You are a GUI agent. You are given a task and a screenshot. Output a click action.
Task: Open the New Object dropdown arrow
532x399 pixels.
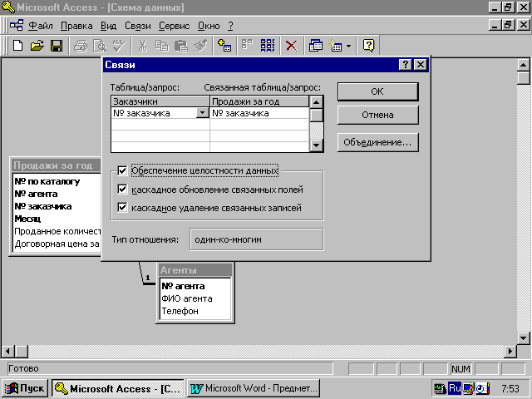coord(349,46)
